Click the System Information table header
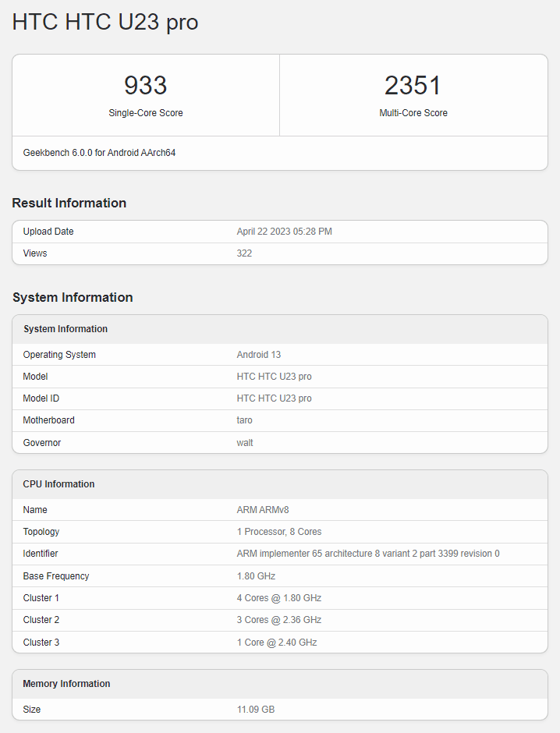Screen dimensions: 560x733 (66, 329)
